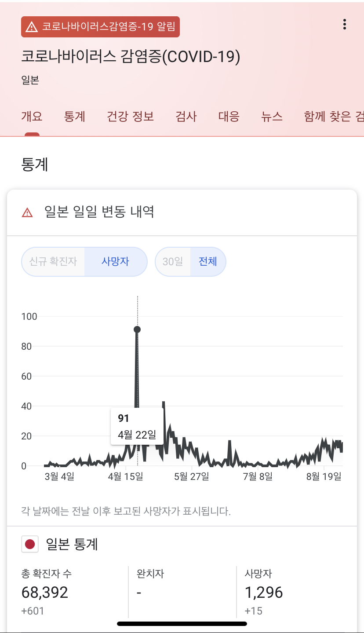364x633 pixels.
Task: Select the 전체 time range
Action: pyautogui.click(x=208, y=261)
